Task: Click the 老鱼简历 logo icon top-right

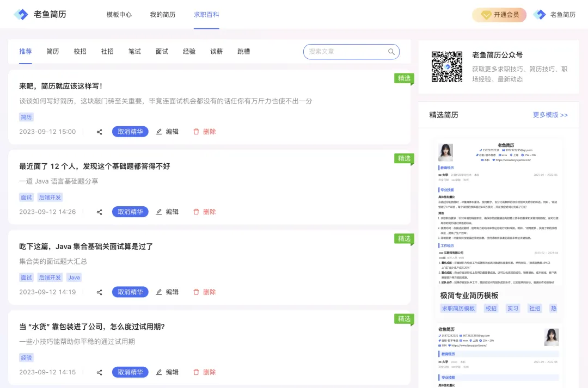Action: (540, 15)
